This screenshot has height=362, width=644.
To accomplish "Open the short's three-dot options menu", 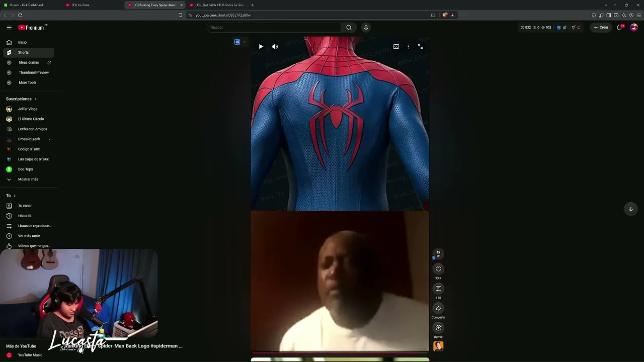I will [408, 47].
